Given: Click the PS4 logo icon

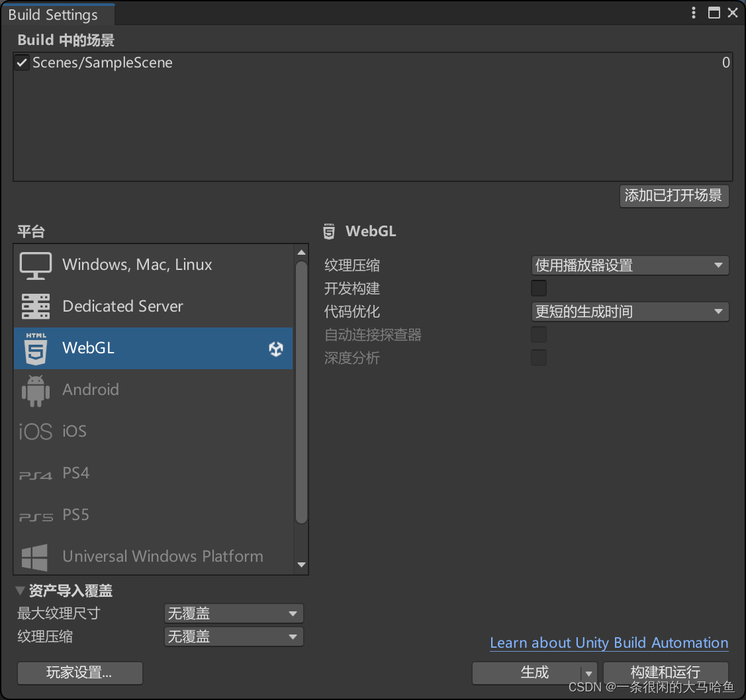Looking at the screenshot, I should 35,475.
